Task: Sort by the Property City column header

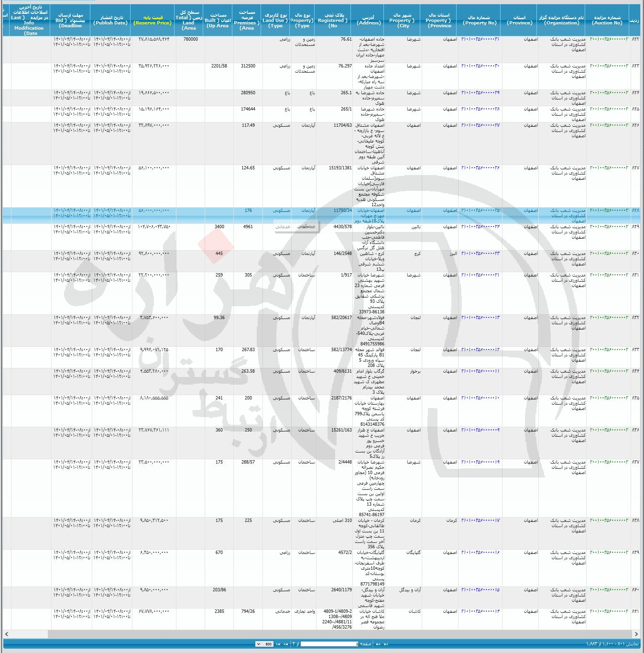Action: coord(403,20)
